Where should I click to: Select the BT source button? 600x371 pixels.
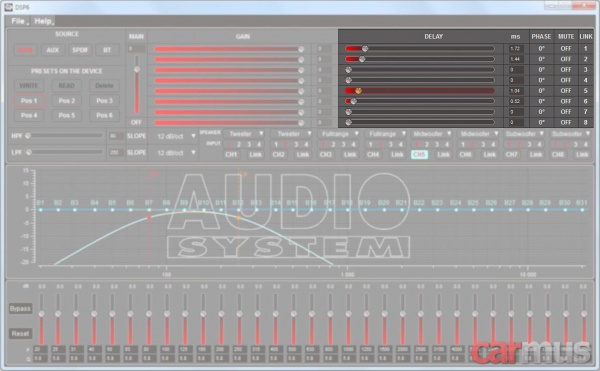(x=107, y=50)
